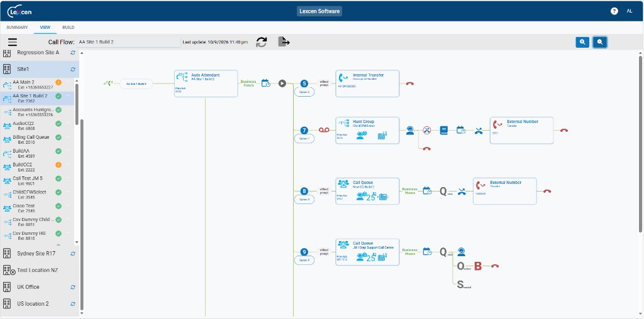The image size is (644, 319).
Task: Click the canvas vertical scrollbar on right
Action: click(x=641, y=144)
